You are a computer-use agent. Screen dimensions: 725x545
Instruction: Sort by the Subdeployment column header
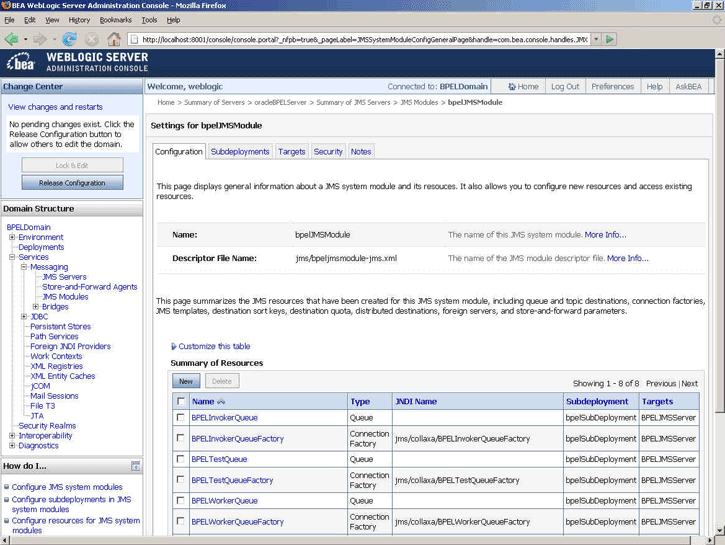597,402
